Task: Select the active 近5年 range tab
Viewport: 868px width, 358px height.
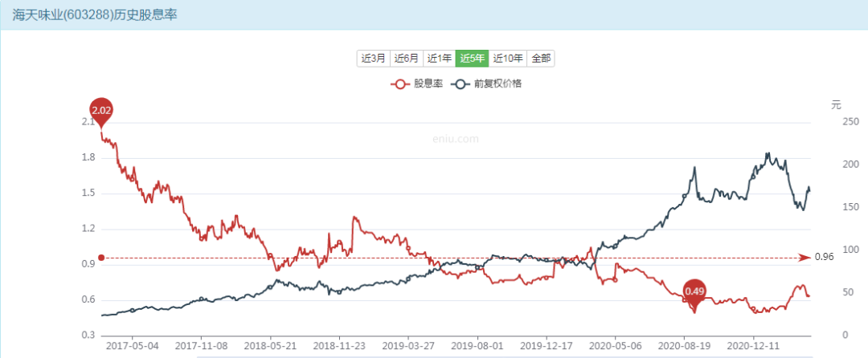Action: [473, 58]
